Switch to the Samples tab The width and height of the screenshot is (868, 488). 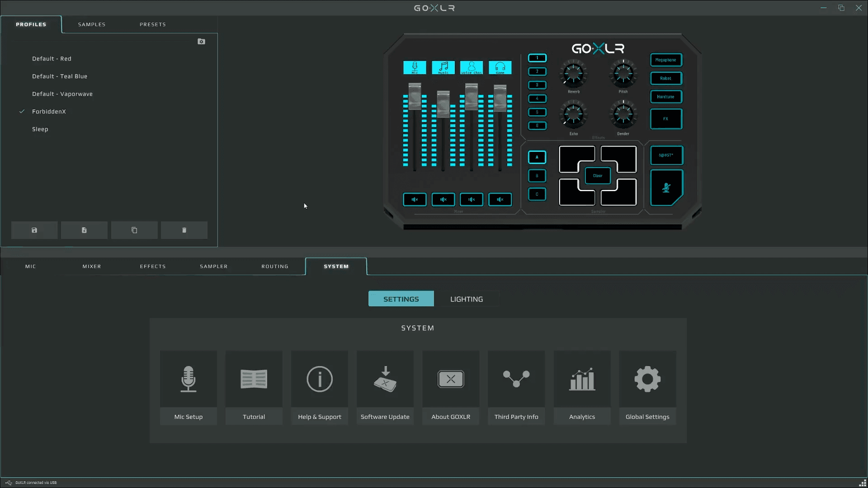(x=92, y=24)
